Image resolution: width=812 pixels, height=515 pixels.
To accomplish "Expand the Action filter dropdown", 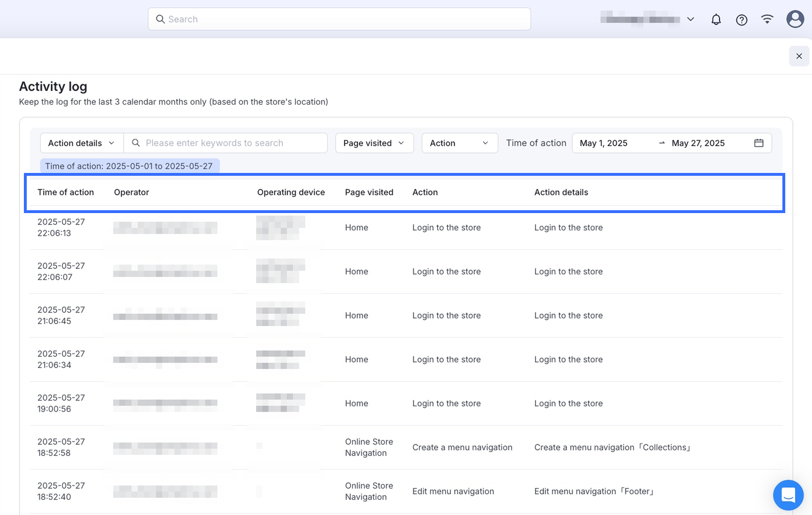I will click(459, 143).
